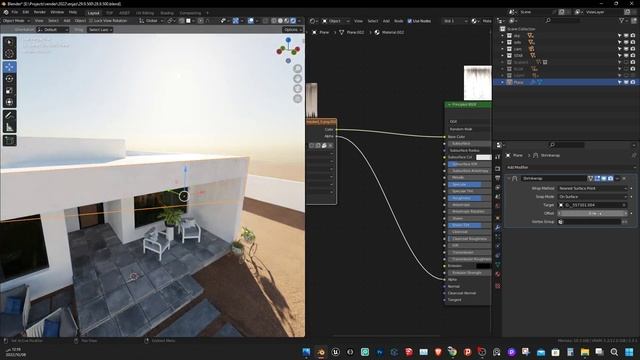Switch viewport to material preview shading
Image resolution: width=640 pixels, height=360 pixels.
pos(287,21)
